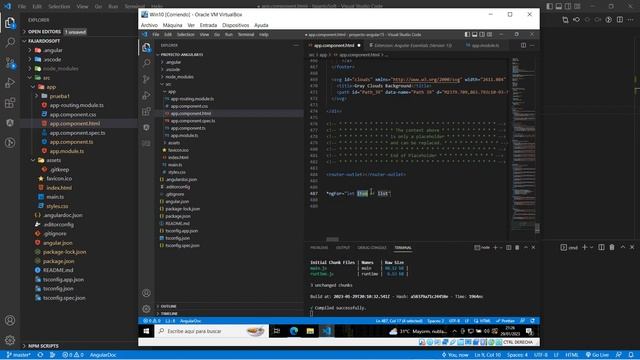Switch to the TERMINAL tab in VM panel

[403, 247]
